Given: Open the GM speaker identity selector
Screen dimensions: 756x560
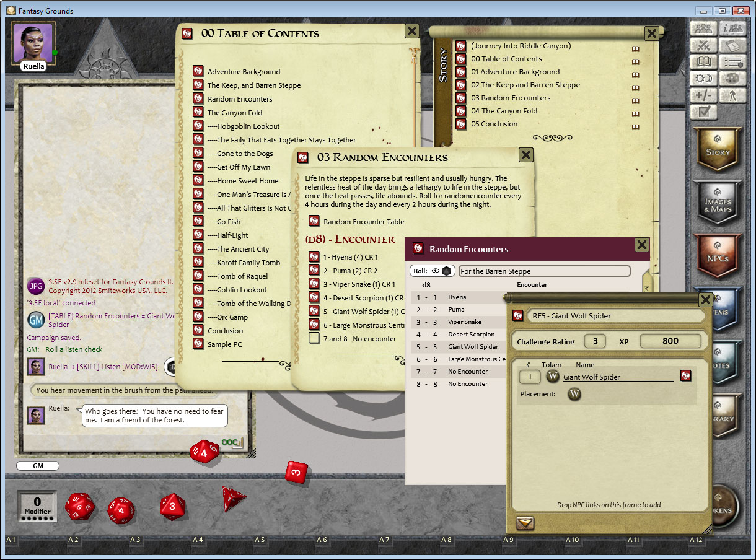Looking at the screenshot, I should point(37,466).
